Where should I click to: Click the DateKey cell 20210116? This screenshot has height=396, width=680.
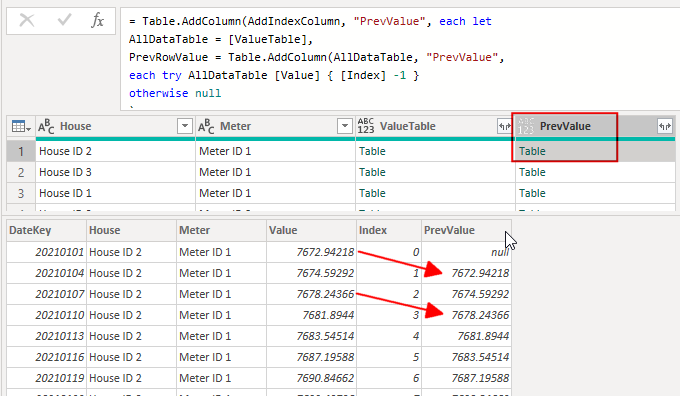(46, 357)
